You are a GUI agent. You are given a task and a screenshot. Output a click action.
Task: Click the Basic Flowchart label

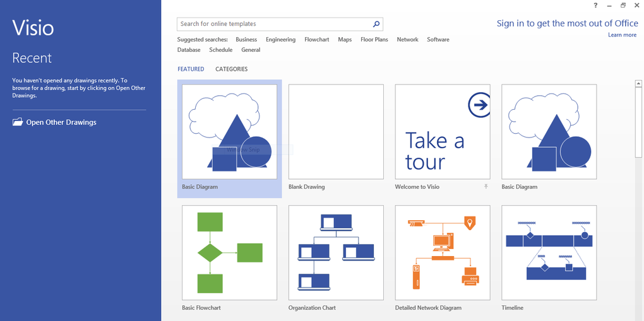click(201, 308)
